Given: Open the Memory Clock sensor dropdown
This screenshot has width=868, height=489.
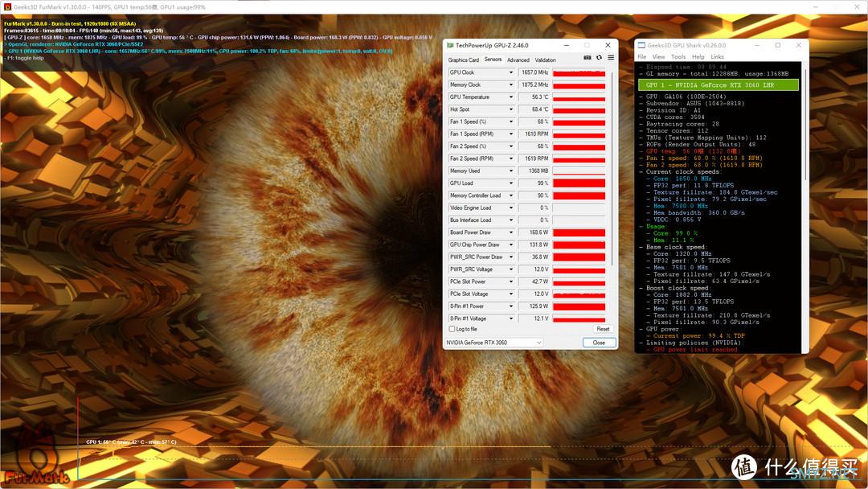Looking at the screenshot, I should (510, 84).
